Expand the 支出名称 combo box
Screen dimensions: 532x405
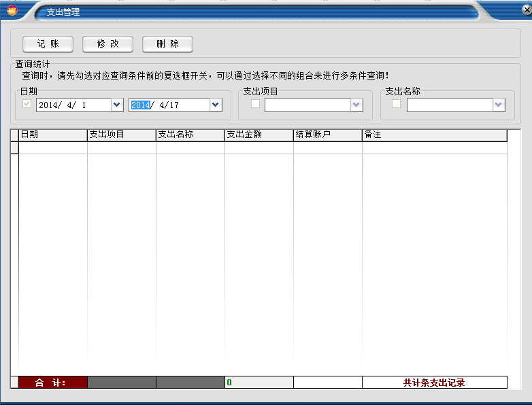pos(499,105)
